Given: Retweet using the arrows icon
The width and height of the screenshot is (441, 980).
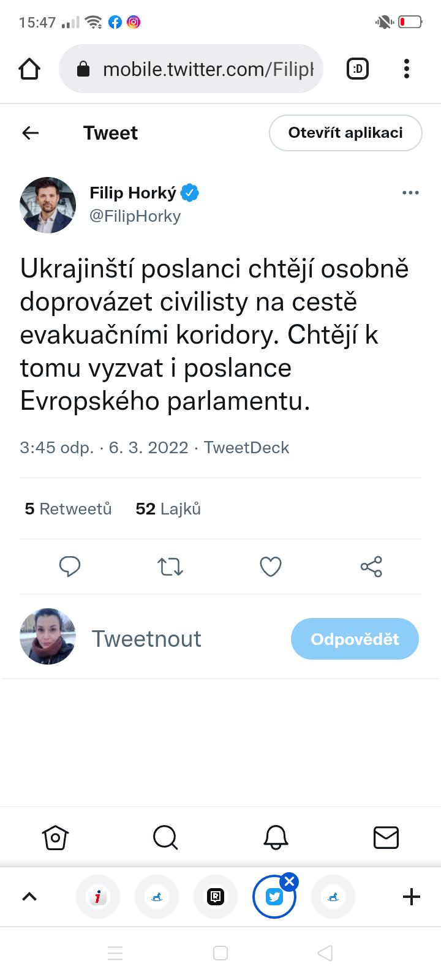Looking at the screenshot, I should [x=170, y=567].
